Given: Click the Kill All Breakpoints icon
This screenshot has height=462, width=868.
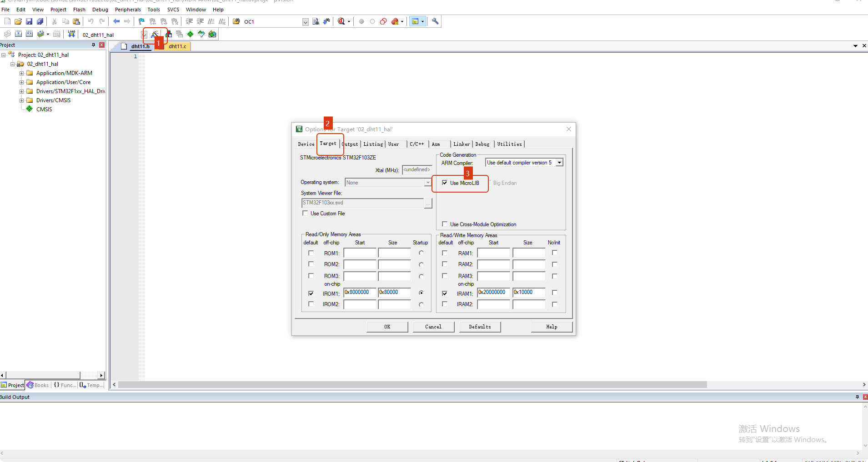Looking at the screenshot, I should tap(395, 21).
